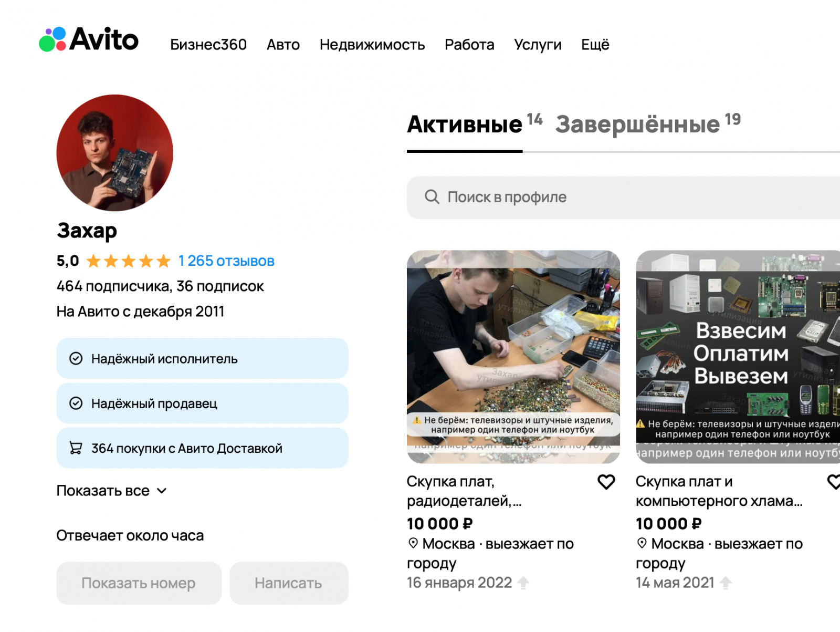Open the Ещё navigation menu

pos(595,45)
